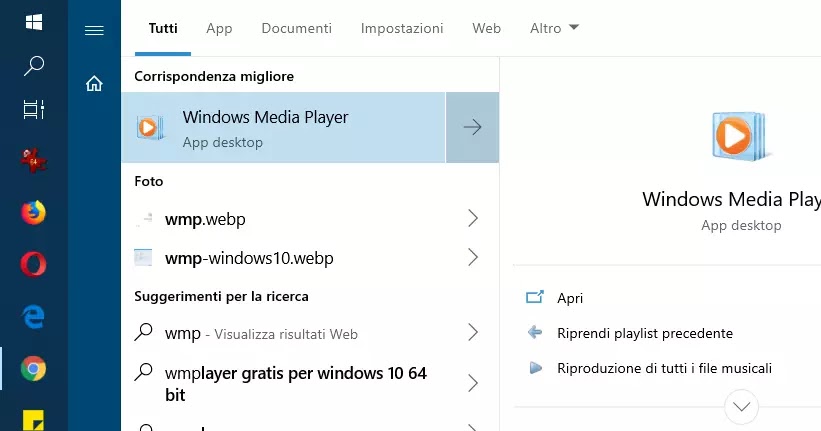Click the blue arrow beside Riprendi playlist

tap(535, 333)
